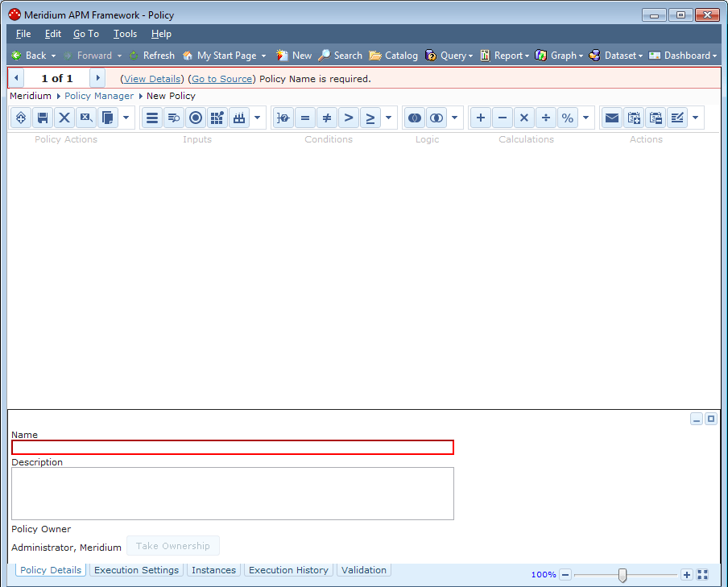Add the filled overlapping circles logic node
Screen dimensions: 728x587
pyautogui.click(x=415, y=118)
